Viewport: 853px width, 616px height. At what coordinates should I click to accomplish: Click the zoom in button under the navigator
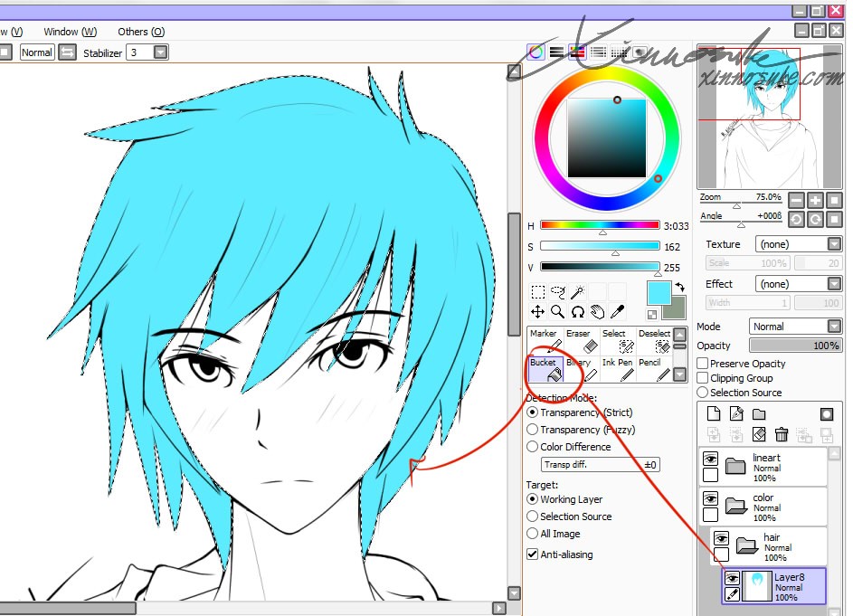(x=815, y=201)
